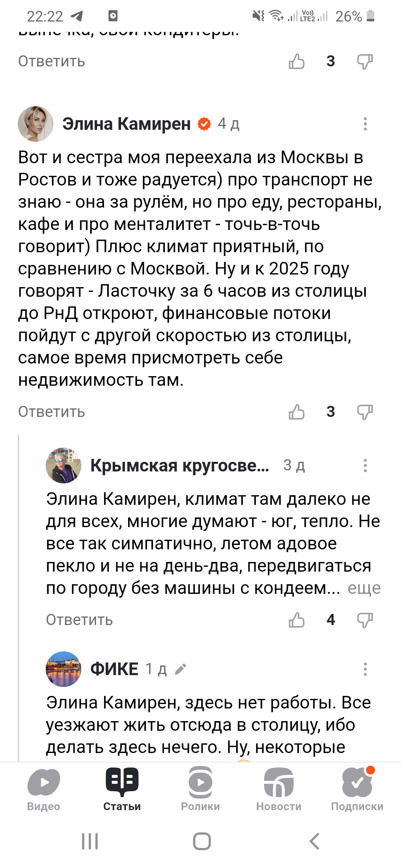This screenshot has height=868, width=401.
Task: Open options menu for Элина Камирен's comment
Action: point(365,124)
